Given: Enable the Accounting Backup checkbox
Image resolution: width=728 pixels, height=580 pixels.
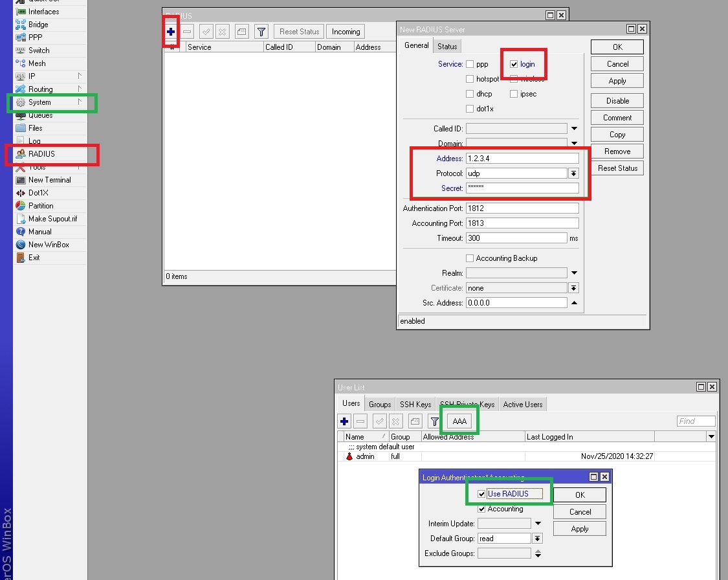Looking at the screenshot, I should [x=470, y=259].
